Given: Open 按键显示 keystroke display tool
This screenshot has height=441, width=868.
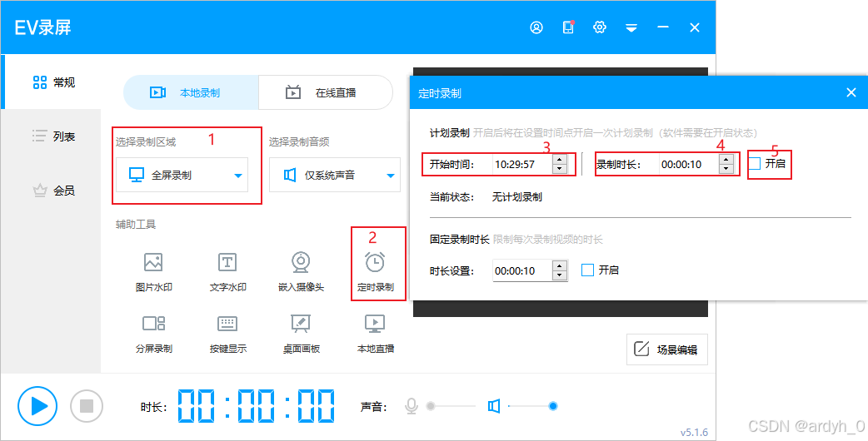Looking at the screenshot, I should 227,334.
